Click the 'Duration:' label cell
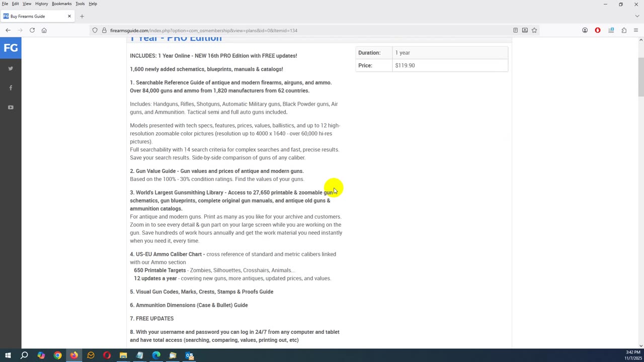The width and height of the screenshot is (644, 362). coord(374,52)
